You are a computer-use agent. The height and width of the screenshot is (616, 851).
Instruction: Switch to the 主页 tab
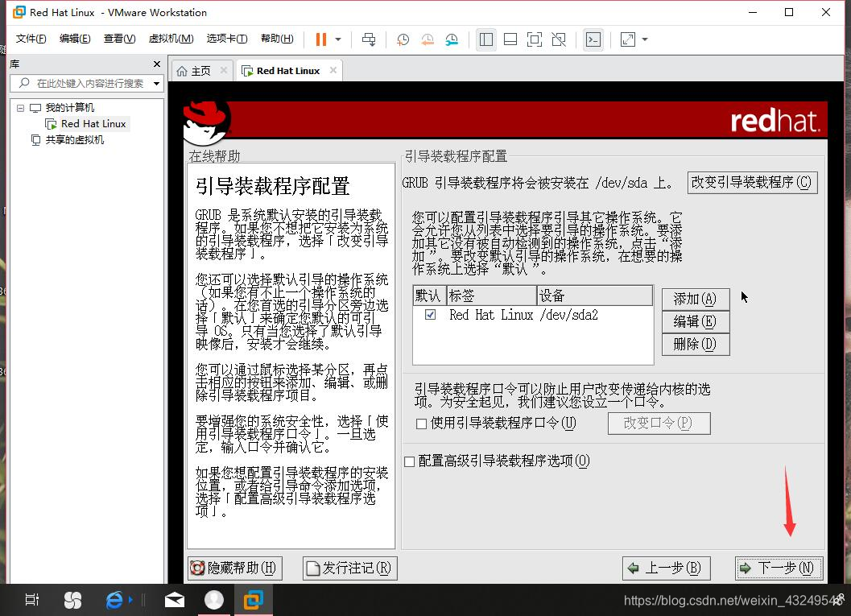pos(200,71)
